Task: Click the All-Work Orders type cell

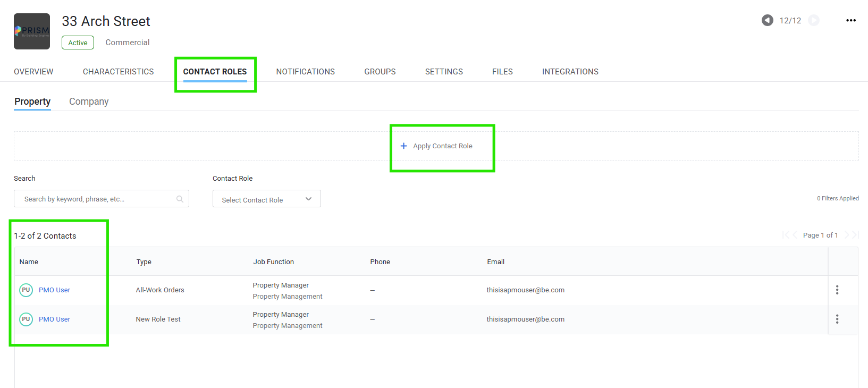Action: [160, 290]
